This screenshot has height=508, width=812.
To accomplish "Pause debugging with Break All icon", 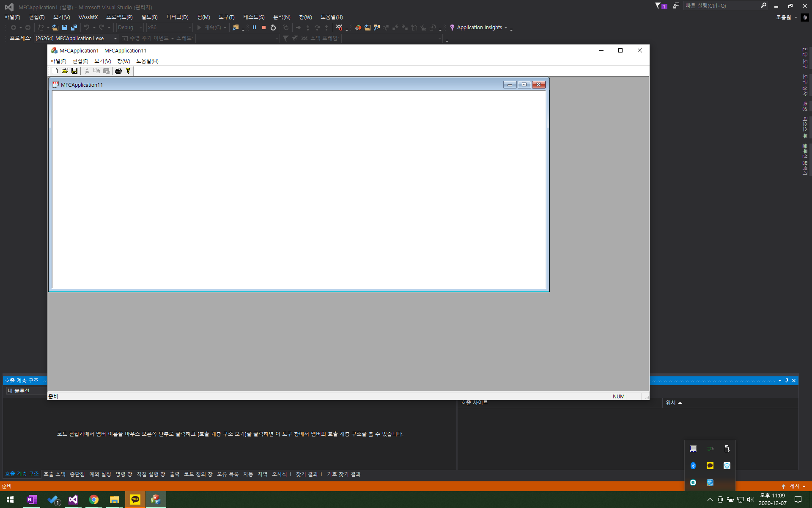I will pyautogui.click(x=255, y=28).
